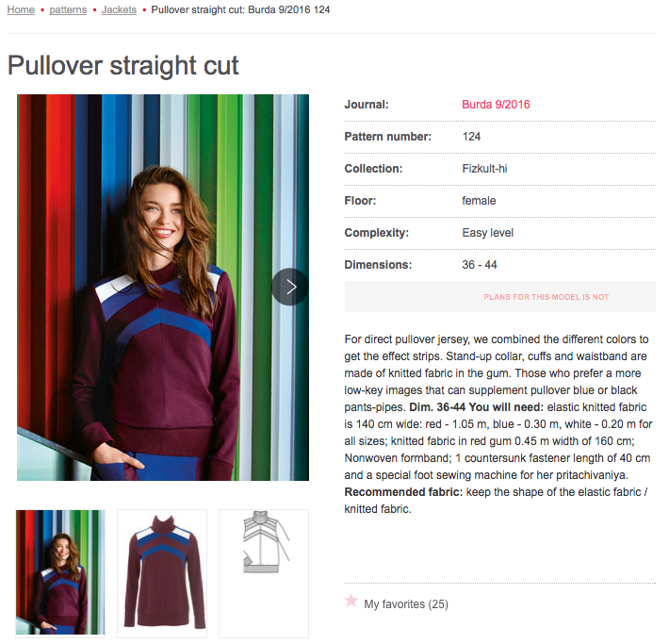This screenshot has height=644, width=669.
Task: Select the flat pullover product thumbnail
Action: 162,572
